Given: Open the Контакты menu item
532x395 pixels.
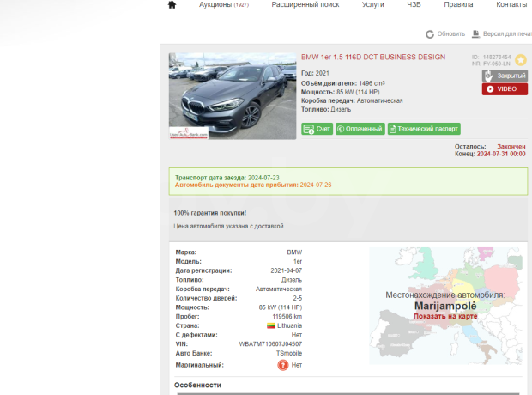Looking at the screenshot, I should 511,5.
